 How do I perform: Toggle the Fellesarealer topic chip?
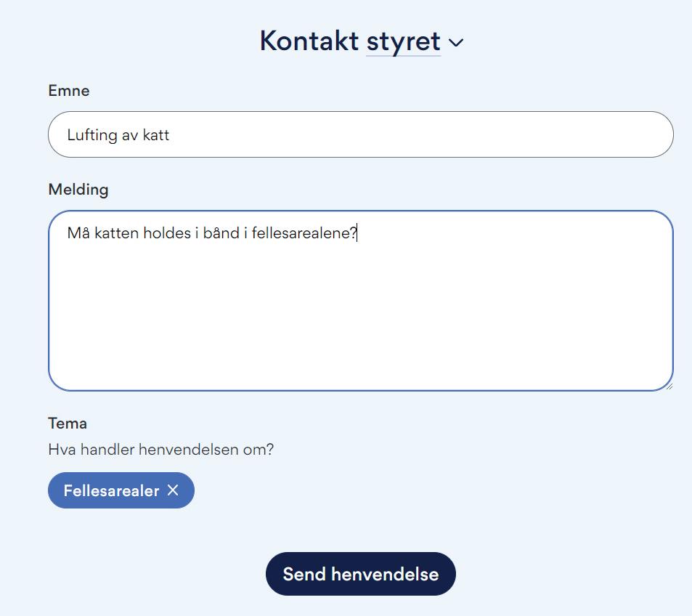(x=111, y=491)
